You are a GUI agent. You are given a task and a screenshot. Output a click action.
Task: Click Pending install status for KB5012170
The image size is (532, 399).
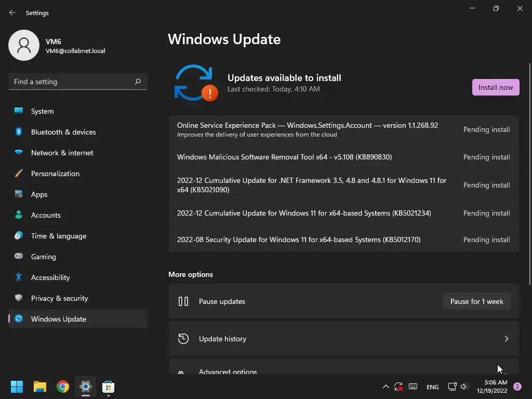[486, 240]
